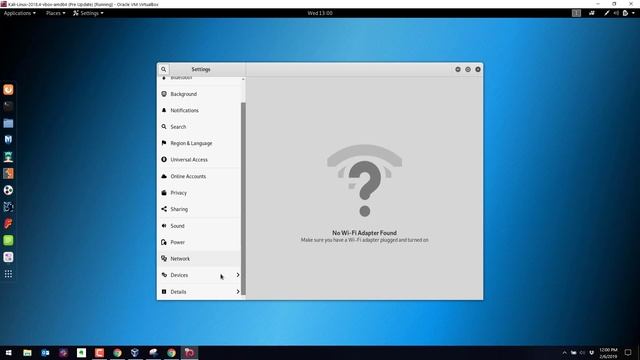Click the Region & Language flag icon
The image size is (640, 360).
tap(164, 143)
